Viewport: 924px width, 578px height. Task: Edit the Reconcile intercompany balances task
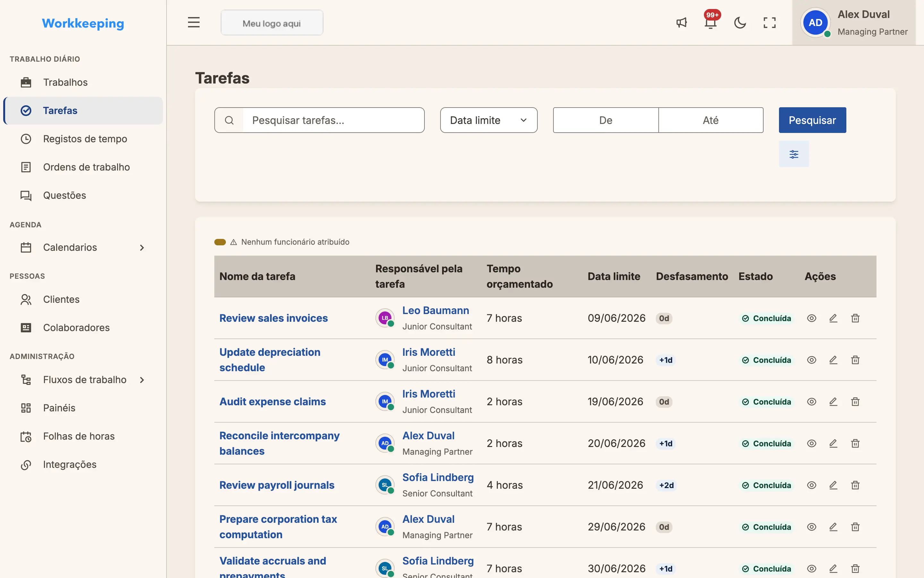coord(834,443)
